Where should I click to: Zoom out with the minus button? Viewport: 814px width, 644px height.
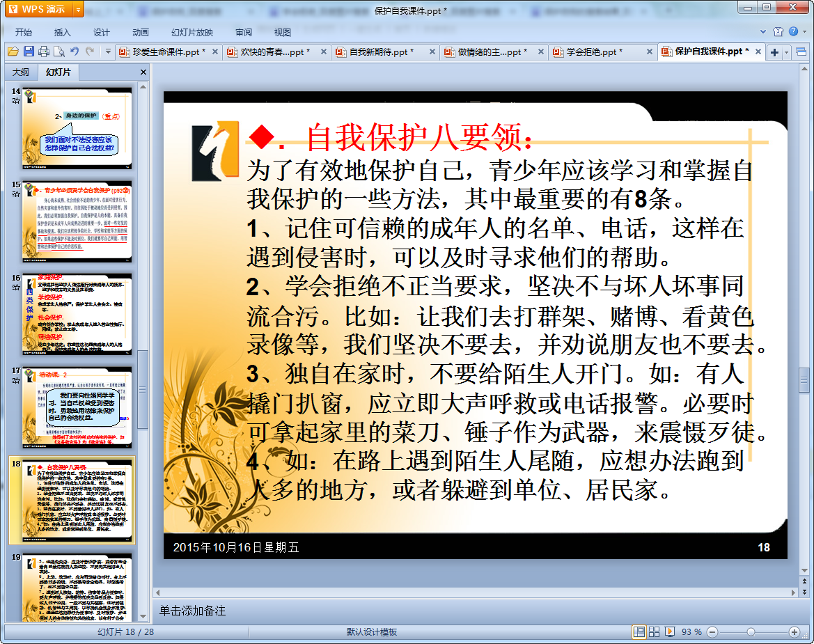[712, 631]
